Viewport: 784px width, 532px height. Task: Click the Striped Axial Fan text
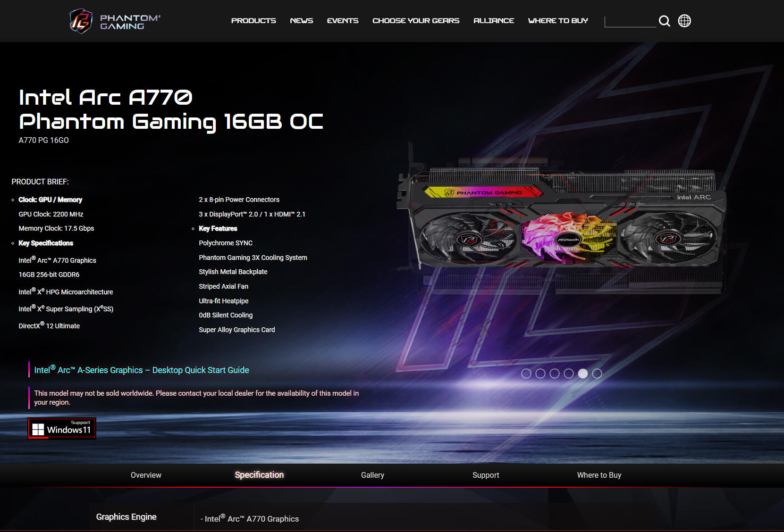coord(223,286)
